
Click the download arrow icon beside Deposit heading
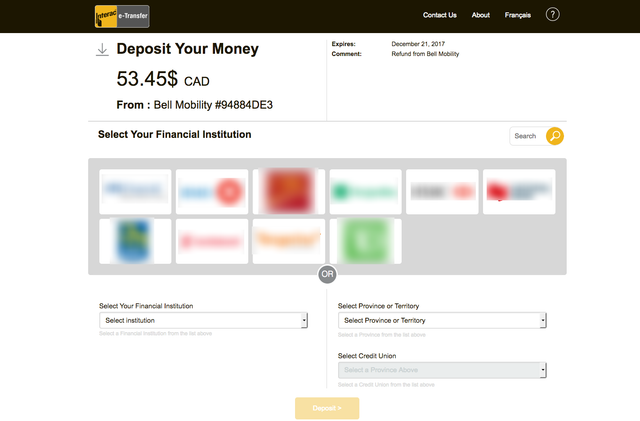click(x=102, y=50)
